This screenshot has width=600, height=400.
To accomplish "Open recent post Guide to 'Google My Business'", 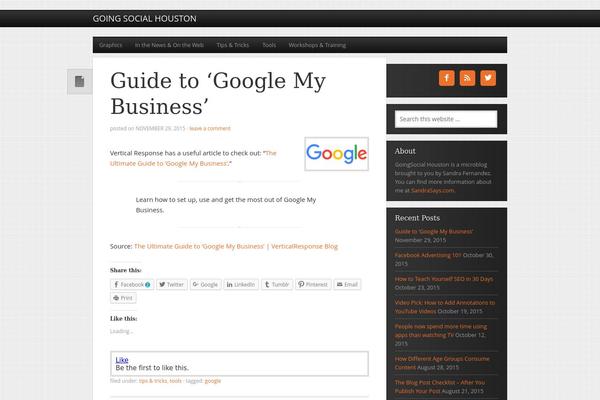I will (434, 232).
